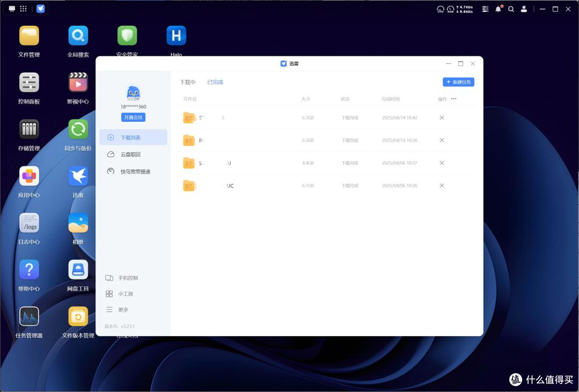
Task: Open the BT folder ending in UC
Action: tap(189, 186)
